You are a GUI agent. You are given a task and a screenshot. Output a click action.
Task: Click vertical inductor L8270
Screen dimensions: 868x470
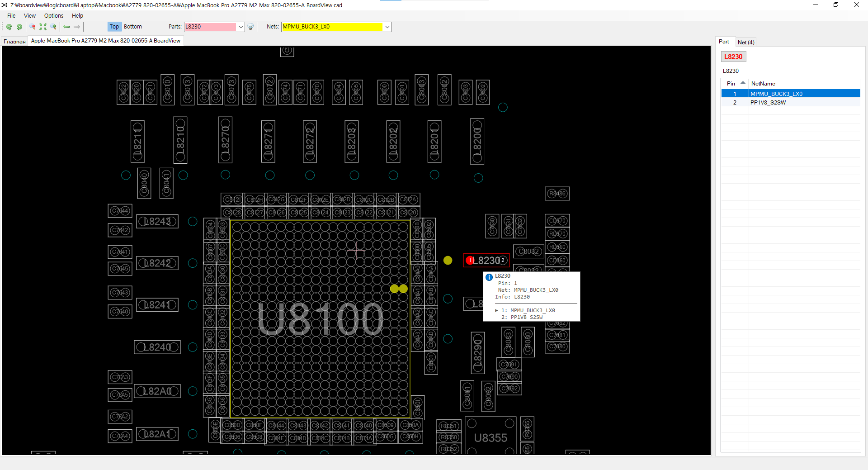point(225,140)
